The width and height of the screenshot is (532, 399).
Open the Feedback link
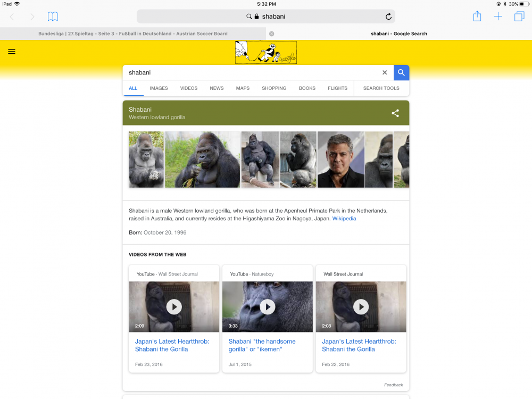393,385
